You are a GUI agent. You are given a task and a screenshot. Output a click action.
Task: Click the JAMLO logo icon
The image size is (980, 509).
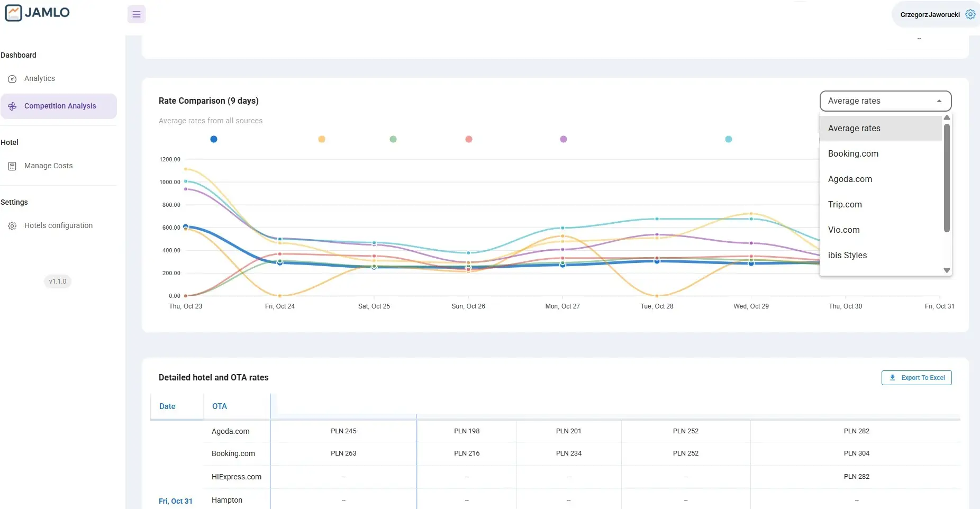point(13,13)
